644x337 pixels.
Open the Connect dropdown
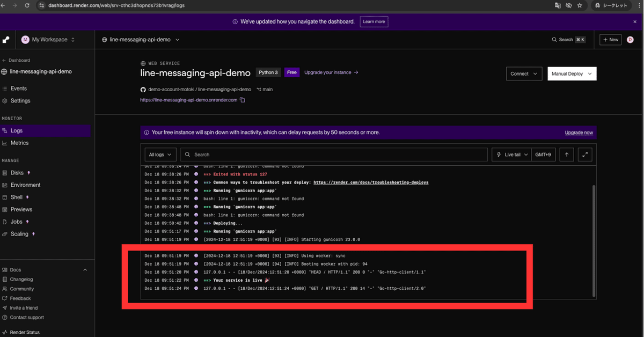point(524,74)
